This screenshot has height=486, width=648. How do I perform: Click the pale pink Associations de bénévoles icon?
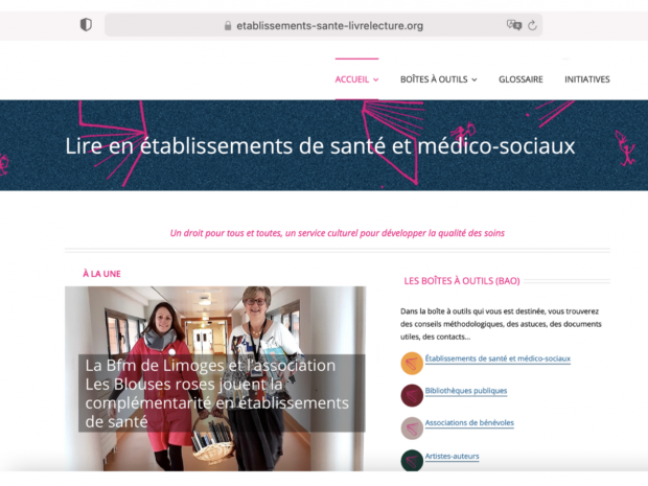tap(412, 428)
